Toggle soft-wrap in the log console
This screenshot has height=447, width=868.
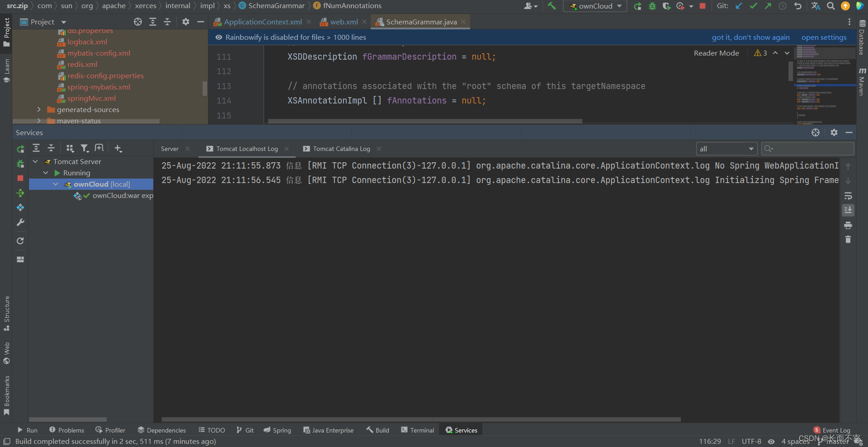[848, 196]
